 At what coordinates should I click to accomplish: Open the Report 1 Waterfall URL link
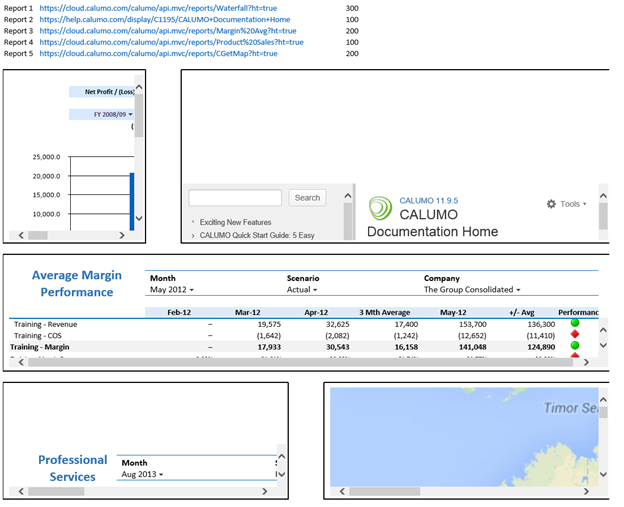pos(158,8)
